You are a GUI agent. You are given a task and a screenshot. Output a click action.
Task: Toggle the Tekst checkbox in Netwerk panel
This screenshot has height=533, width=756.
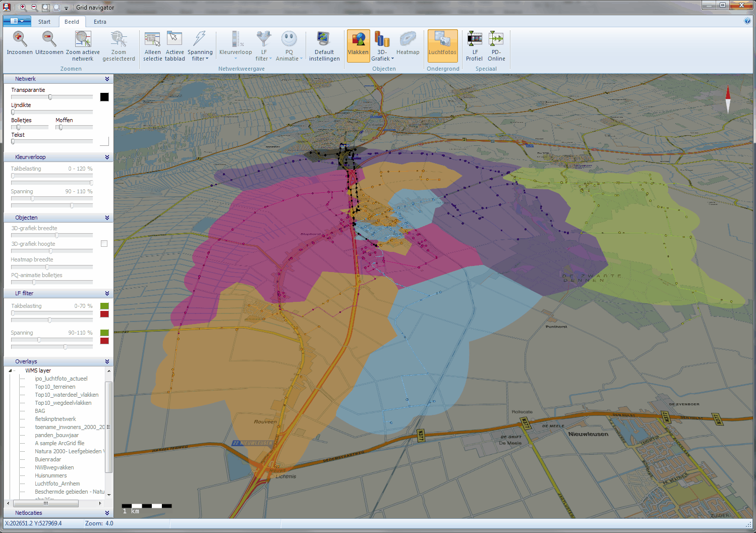coord(104,141)
